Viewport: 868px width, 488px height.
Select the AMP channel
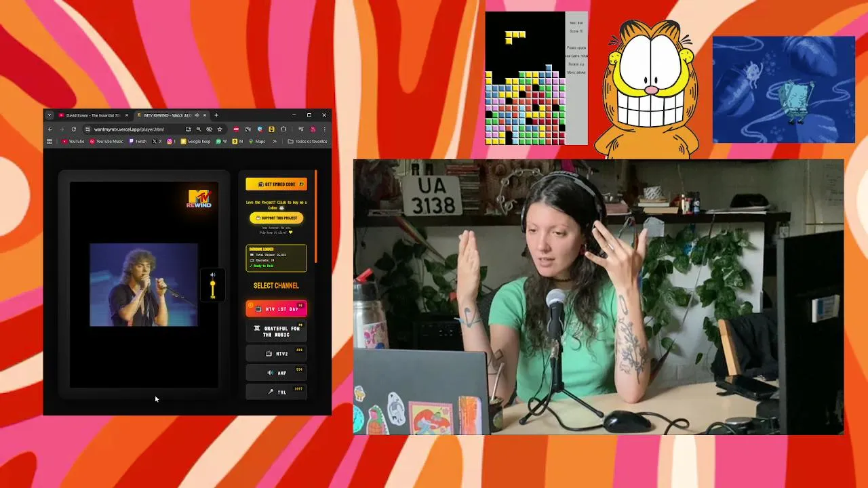point(276,372)
